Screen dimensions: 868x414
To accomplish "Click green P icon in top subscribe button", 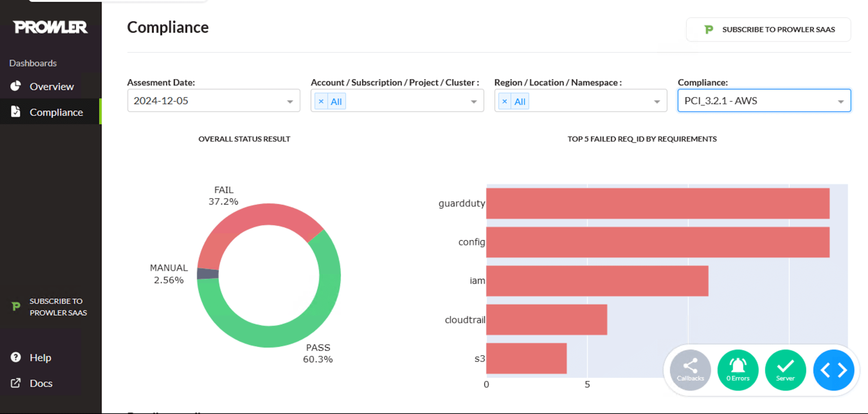I will click(x=709, y=30).
